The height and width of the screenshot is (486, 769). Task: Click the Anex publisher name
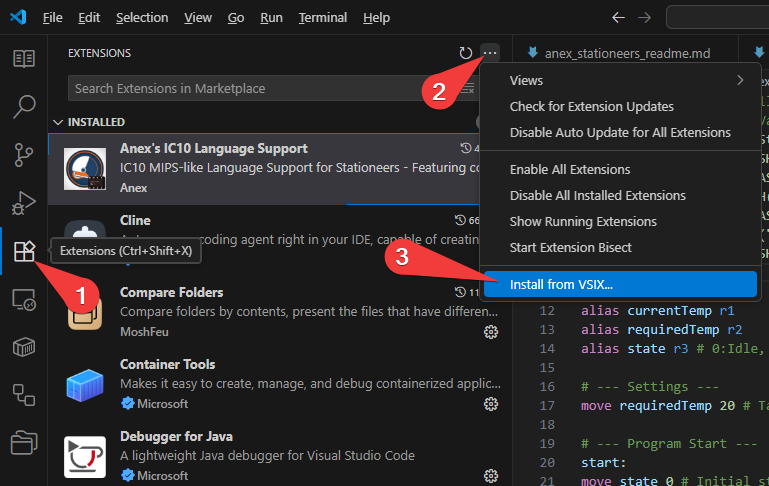[x=133, y=188]
